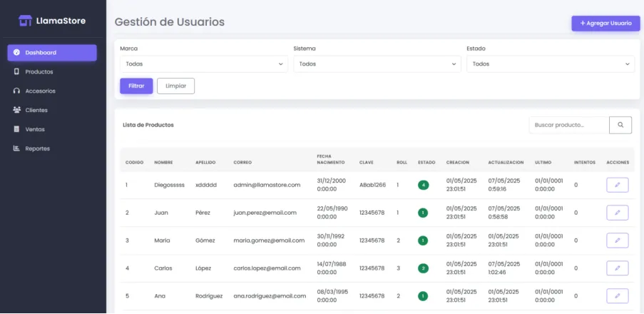Edit user Juan Pérez with pencil icon
Viewport: 644px width, 314px height.
point(618,213)
